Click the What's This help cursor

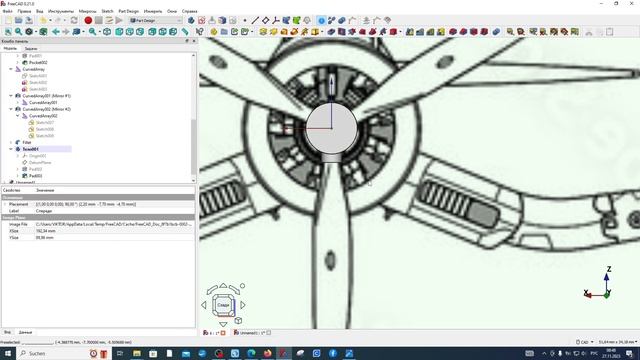[200, 32]
